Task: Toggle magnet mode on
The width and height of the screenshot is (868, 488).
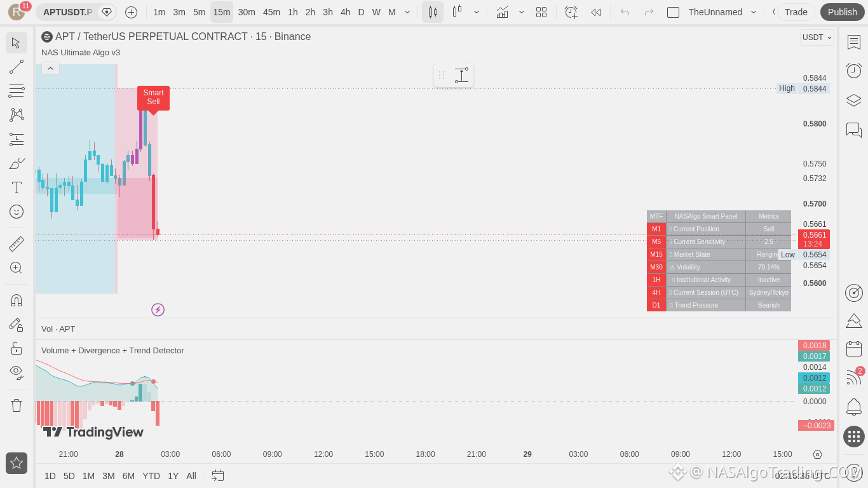Action: (x=17, y=300)
